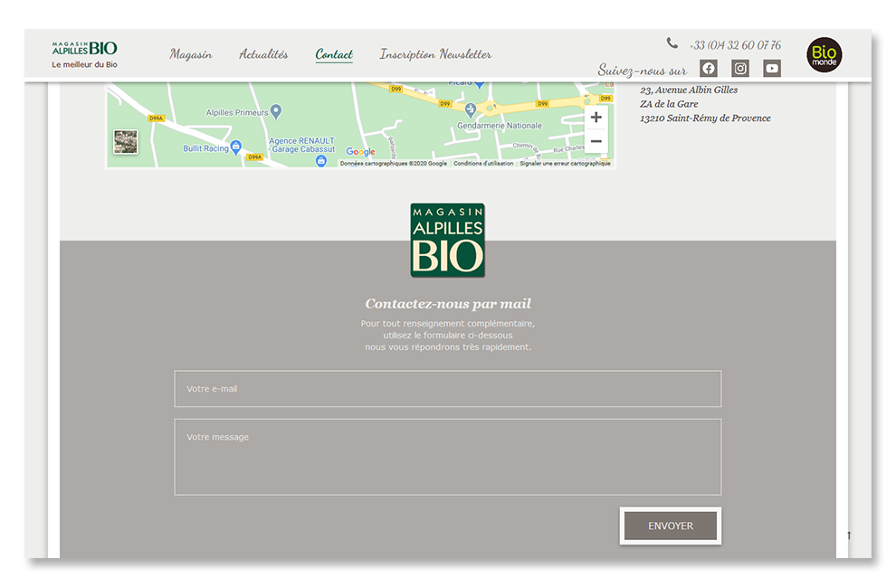Viewport: 896px width, 588px height.
Task: Go to the Actualités page
Action: pos(263,54)
